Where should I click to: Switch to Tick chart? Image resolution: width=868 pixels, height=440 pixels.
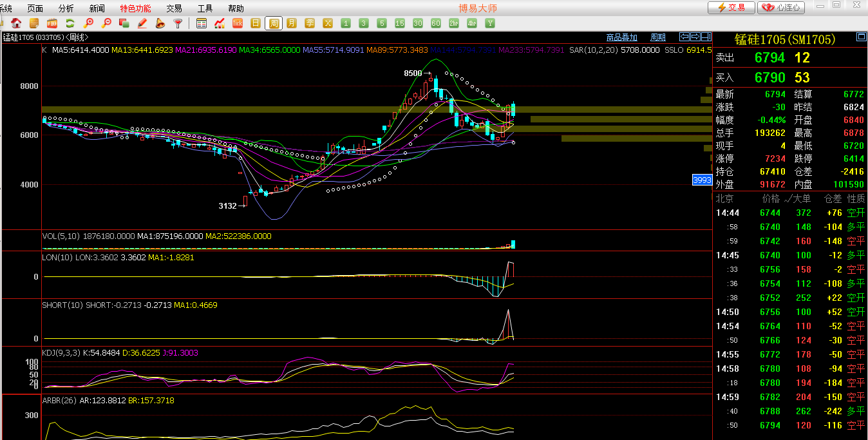click(238, 23)
